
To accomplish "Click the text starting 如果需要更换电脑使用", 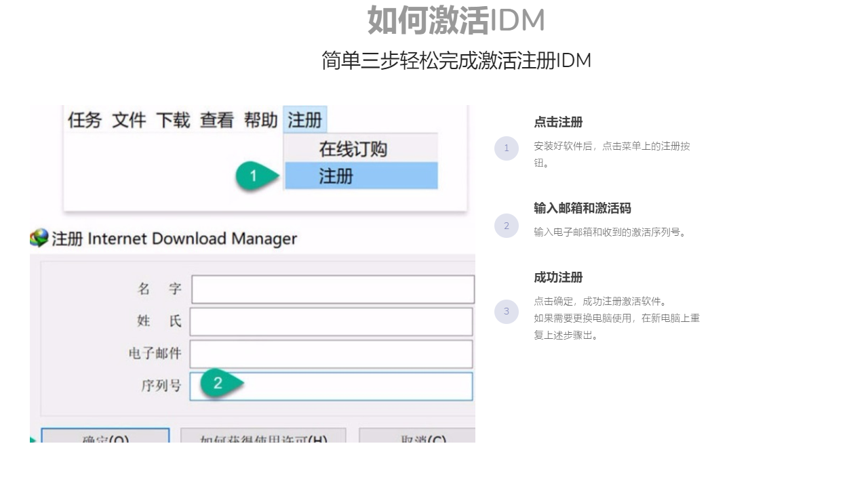I will (616, 326).
